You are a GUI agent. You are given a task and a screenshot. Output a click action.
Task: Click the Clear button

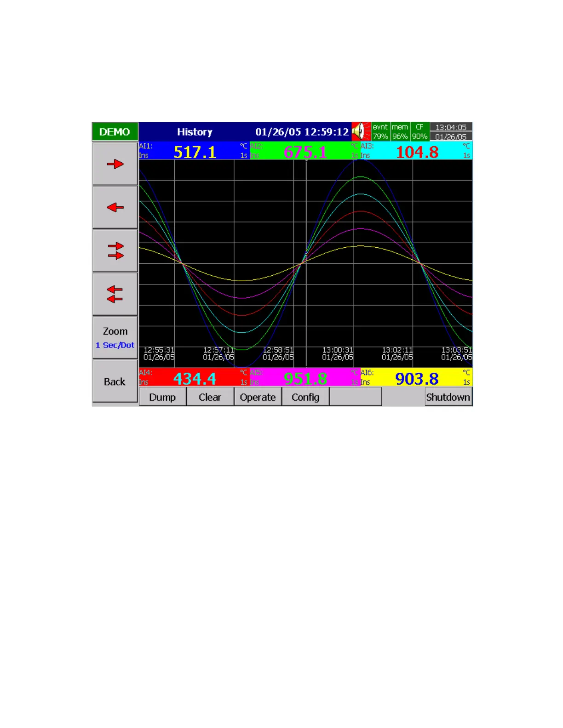click(210, 397)
